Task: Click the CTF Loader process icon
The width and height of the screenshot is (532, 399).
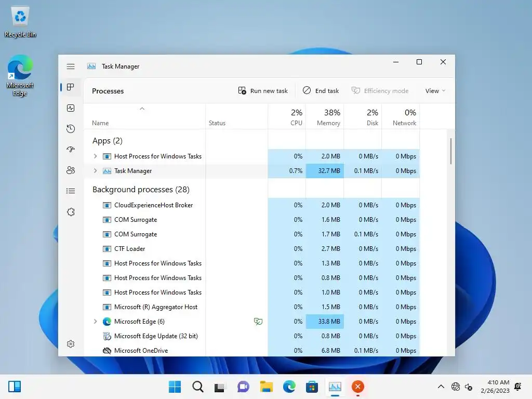Action: [x=107, y=249]
